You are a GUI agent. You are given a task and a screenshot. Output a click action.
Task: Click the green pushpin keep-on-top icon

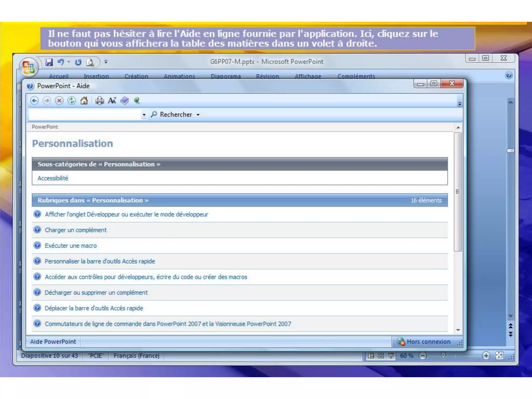coord(137,100)
